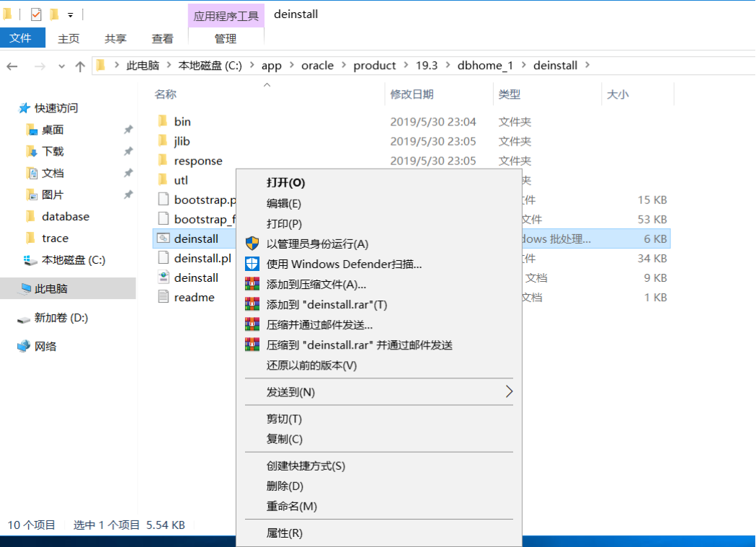756x547 pixels.
Task: Open the 管理 application tools tab
Action: [x=226, y=38]
